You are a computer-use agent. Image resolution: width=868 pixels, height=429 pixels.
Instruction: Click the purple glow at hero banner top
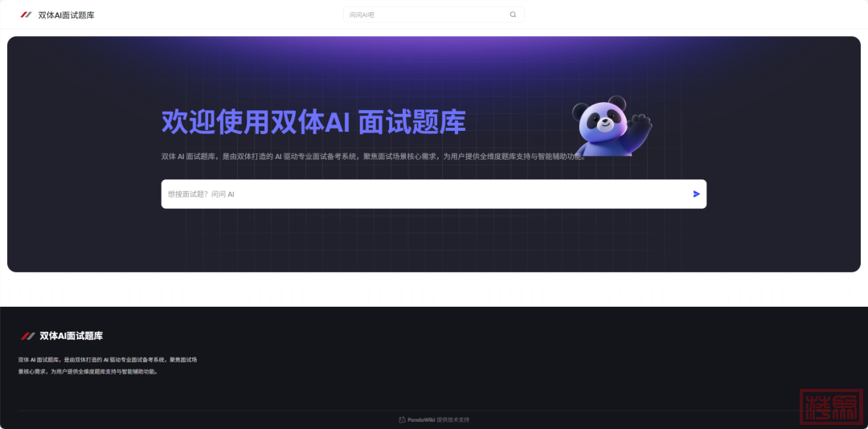click(x=434, y=50)
